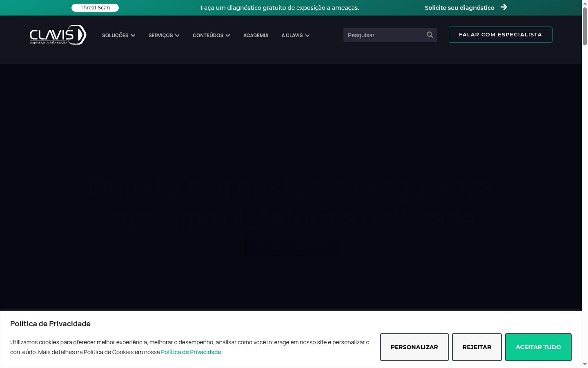Open the Política de Privacidade link
This screenshot has width=588, height=368.
click(x=192, y=352)
